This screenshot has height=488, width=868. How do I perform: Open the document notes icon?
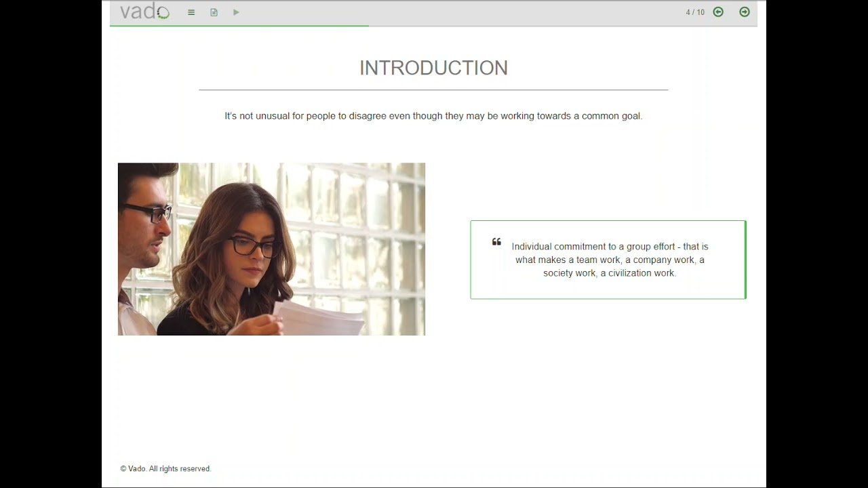[x=214, y=12]
